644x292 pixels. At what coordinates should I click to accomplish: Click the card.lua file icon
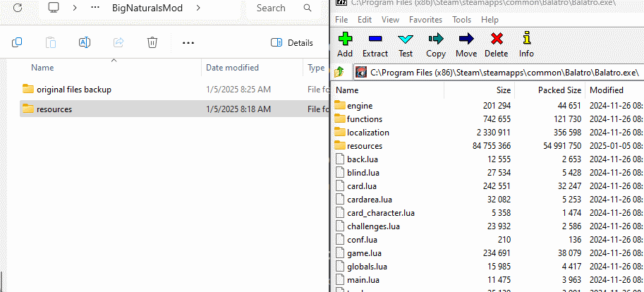[x=339, y=185]
